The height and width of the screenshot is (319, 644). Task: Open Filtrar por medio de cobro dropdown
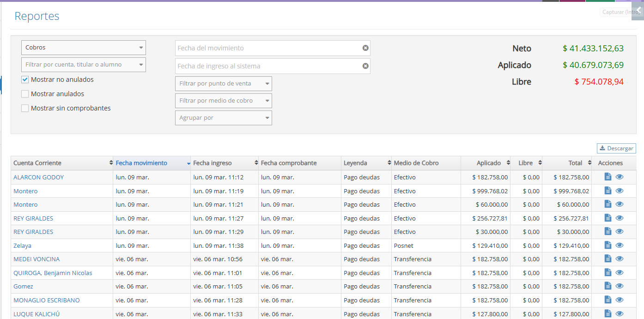click(224, 101)
